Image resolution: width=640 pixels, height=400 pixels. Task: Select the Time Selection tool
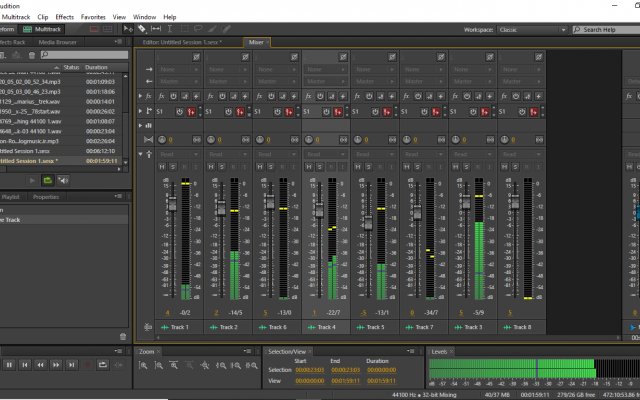click(x=170, y=29)
